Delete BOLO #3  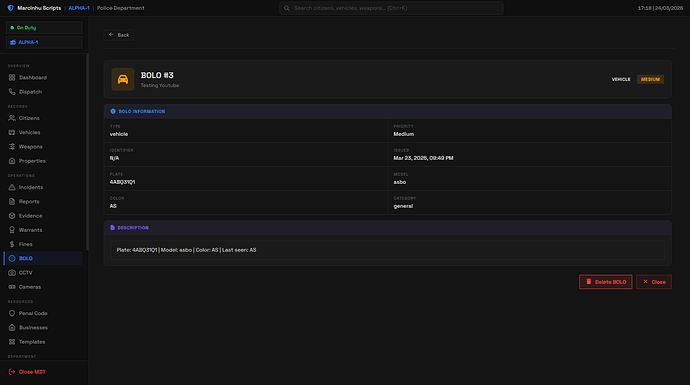[x=606, y=282]
